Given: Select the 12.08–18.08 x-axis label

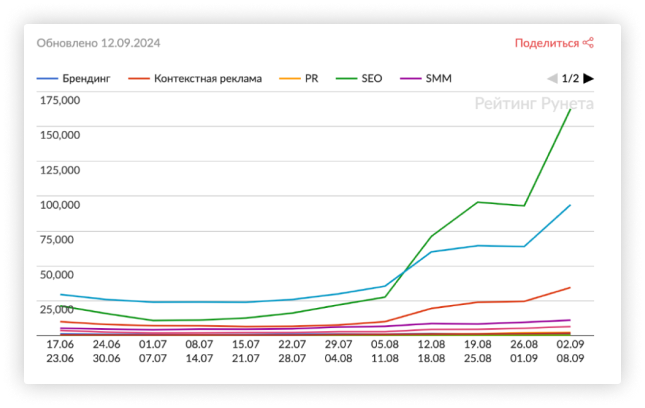Looking at the screenshot, I should [x=430, y=350].
